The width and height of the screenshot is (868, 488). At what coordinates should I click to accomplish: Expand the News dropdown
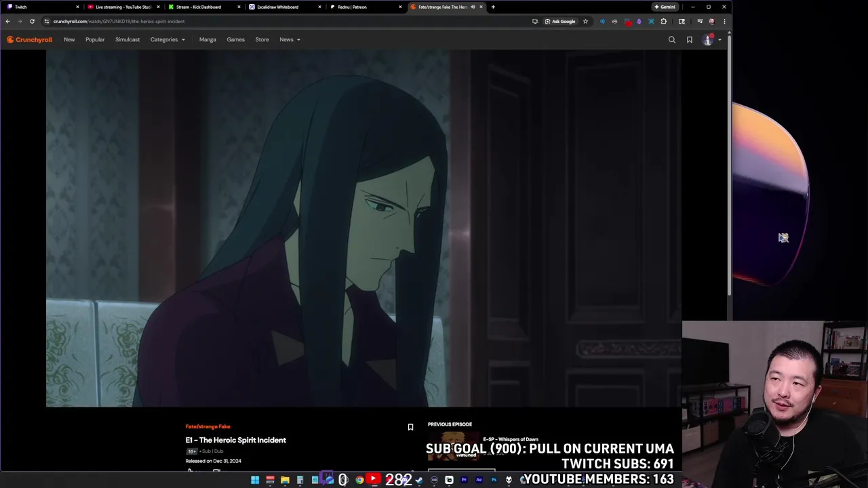(x=290, y=39)
